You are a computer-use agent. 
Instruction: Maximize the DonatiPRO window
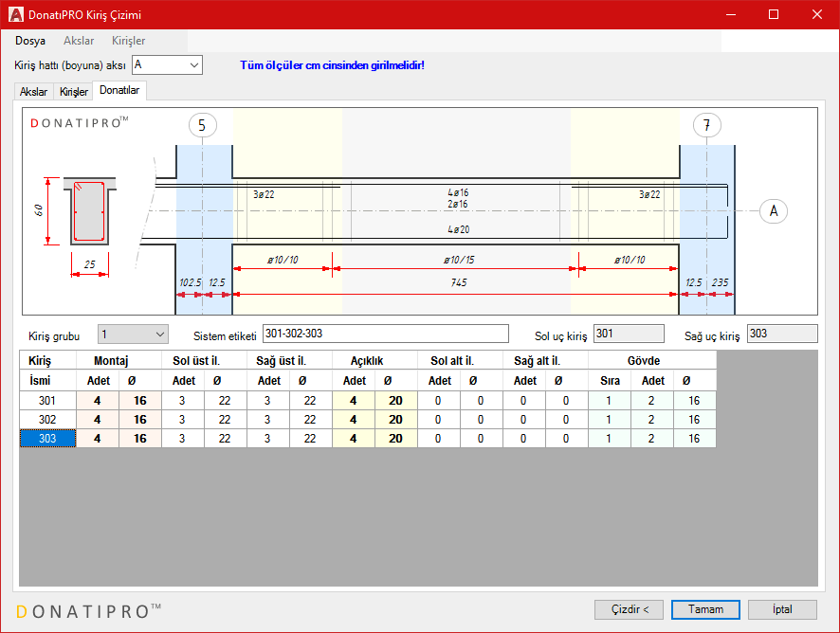(x=774, y=15)
